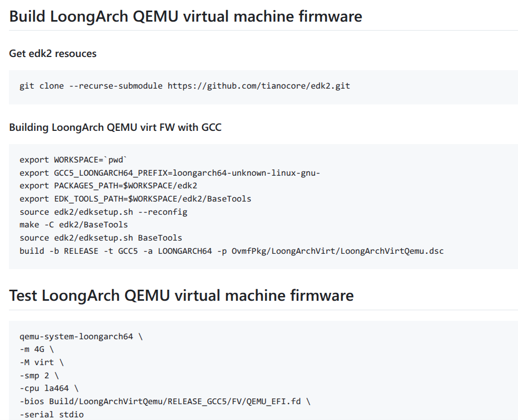Viewport: 518px width, 420px height.
Task: Click the 'source edk2/edksetup.sh BaseTools' line
Action: [x=101, y=238]
